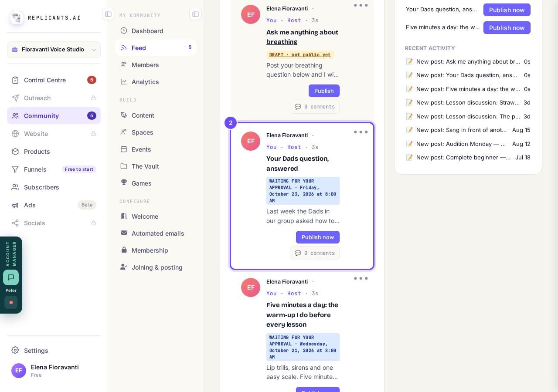Click the Replicants.ai logo icon
Screen dimensions: 558x392
point(17,18)
